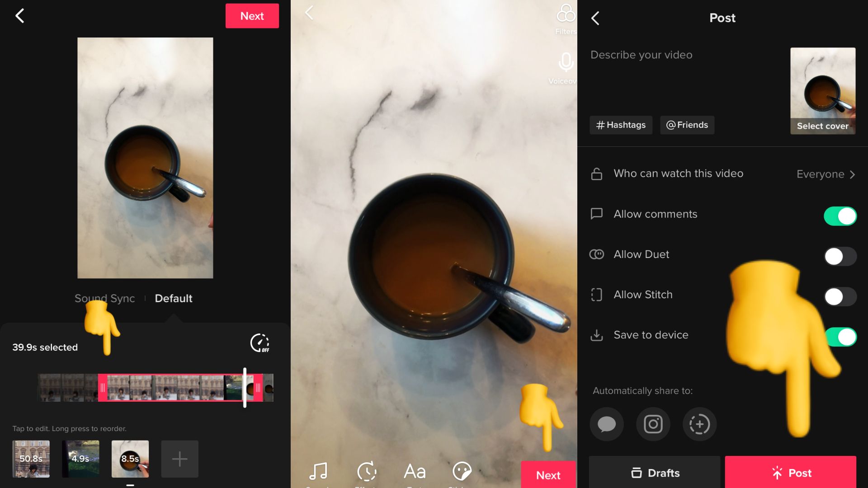
Task: Open the Speed control dial icon
Action: (259, 343)
